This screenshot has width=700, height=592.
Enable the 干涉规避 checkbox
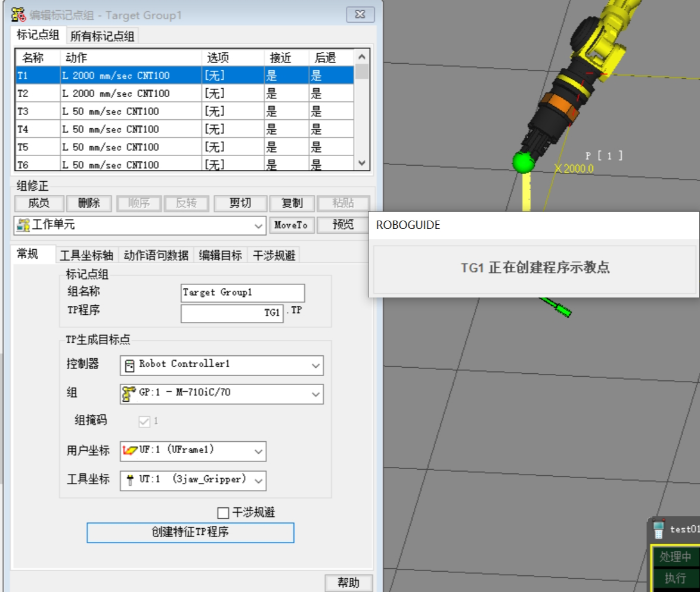click(x=224, y=512)
